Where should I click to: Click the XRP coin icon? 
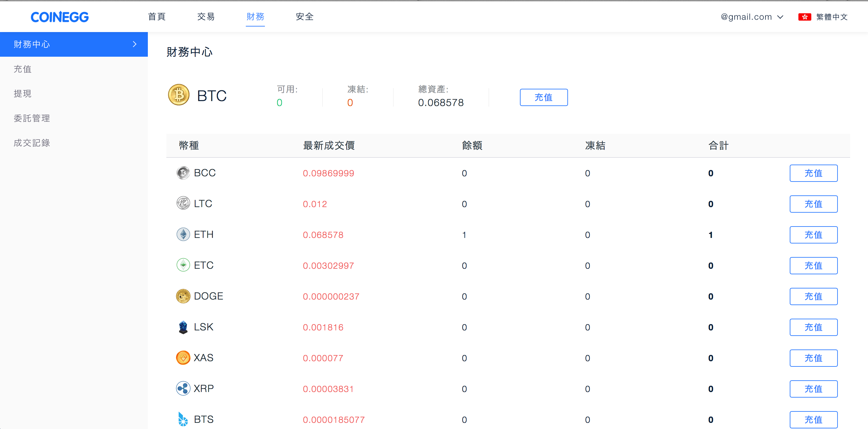coord(183,389)
